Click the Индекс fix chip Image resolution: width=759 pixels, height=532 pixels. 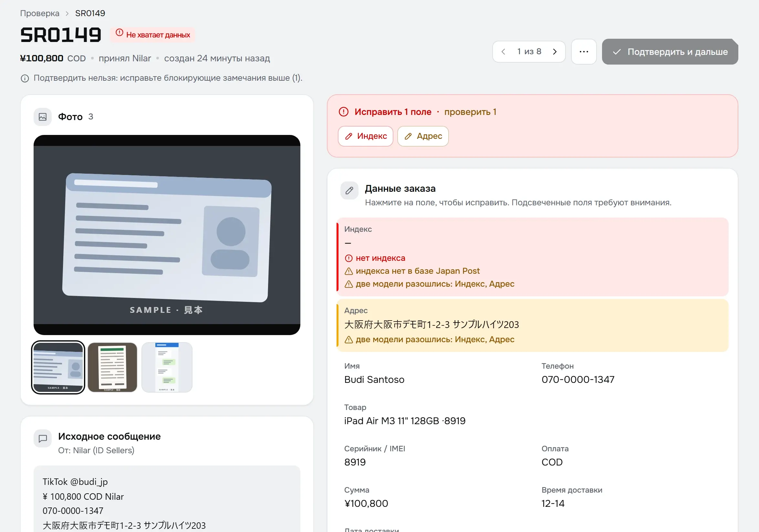[x=365, y=136]
